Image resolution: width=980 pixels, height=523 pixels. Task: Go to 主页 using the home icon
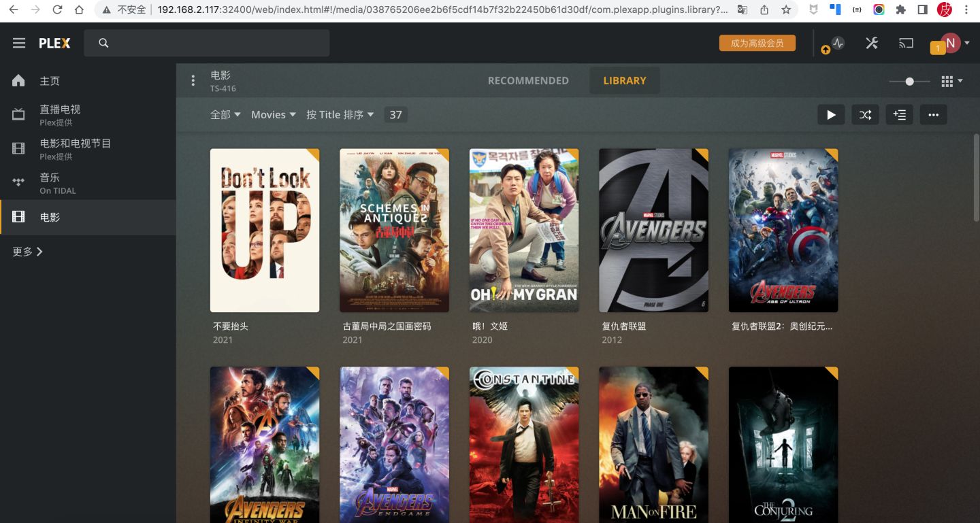18,80
